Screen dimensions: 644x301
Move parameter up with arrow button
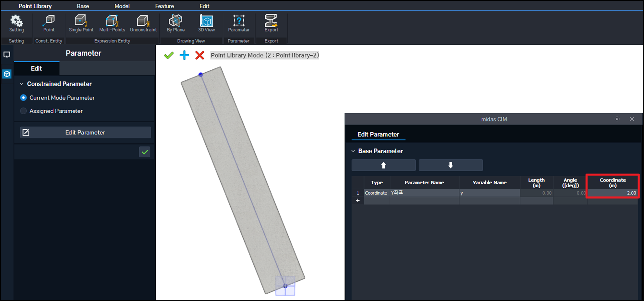(x=383, y=165)
